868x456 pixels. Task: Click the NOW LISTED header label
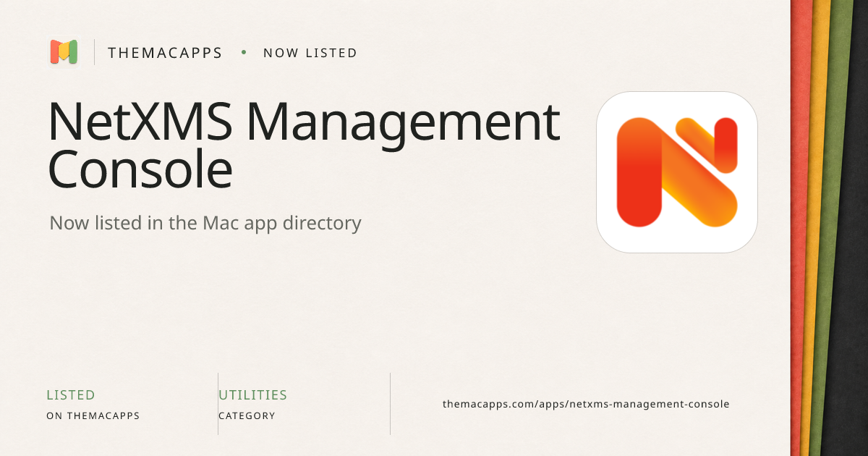pyautogui.click(x=310, y=53)
